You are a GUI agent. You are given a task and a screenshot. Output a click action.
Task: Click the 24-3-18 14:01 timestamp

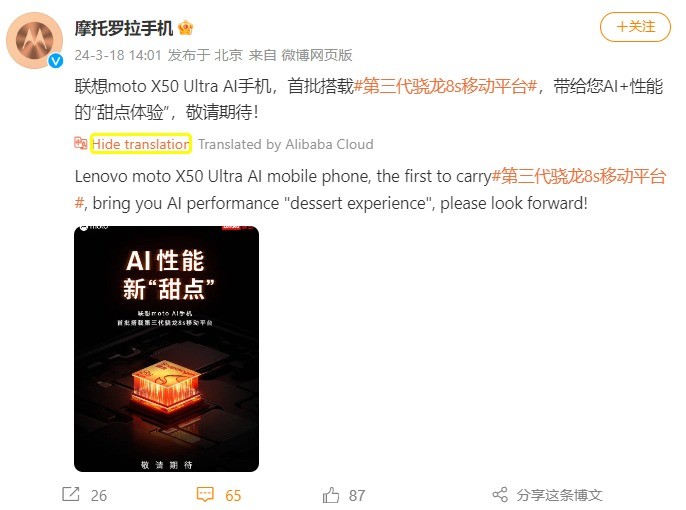coord(118,55)
